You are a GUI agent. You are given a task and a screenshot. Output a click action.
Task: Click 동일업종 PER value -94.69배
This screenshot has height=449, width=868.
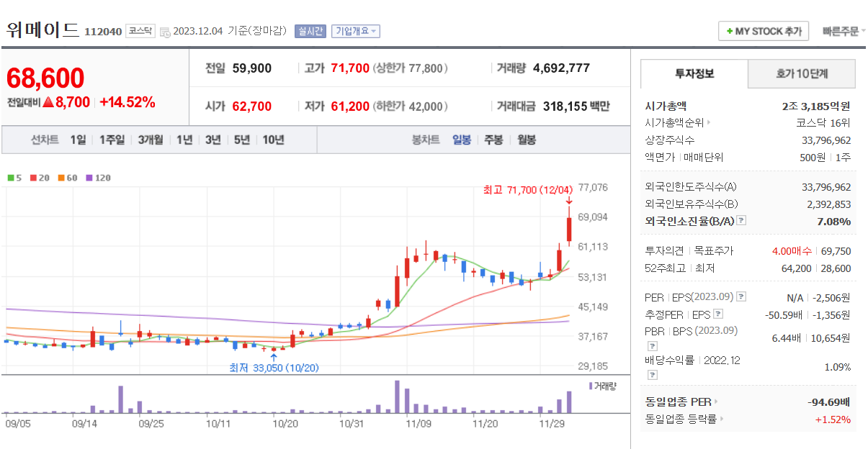click(x=829, y=402)
